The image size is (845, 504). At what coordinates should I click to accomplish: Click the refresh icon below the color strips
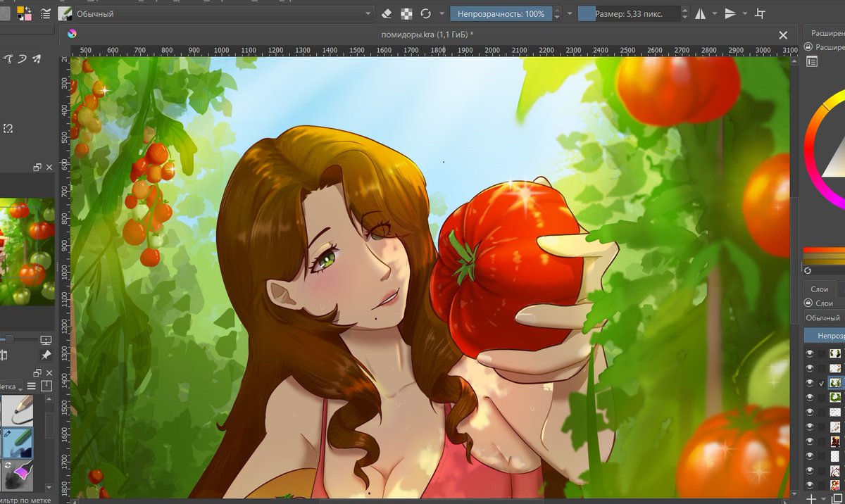pos(808,270)
